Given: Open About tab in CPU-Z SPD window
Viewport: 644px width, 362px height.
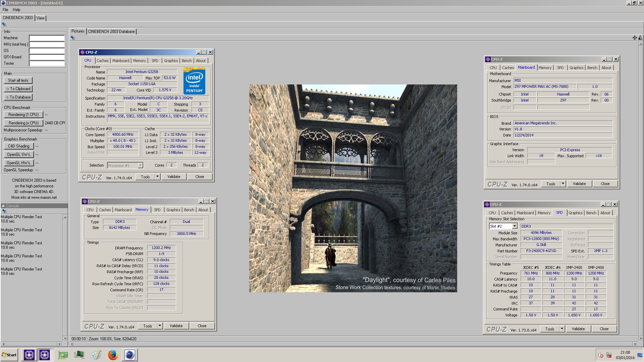Looking at the screenshot, I should coord(605,213).
